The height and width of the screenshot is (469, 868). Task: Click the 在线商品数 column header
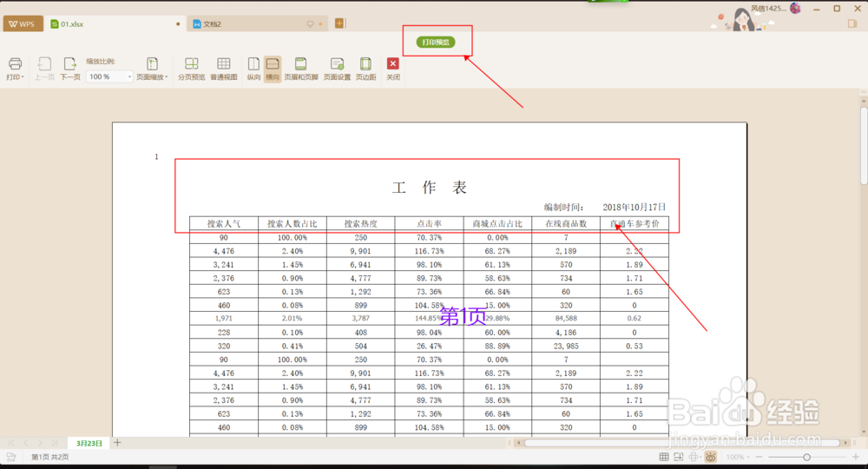pos(566,224)
